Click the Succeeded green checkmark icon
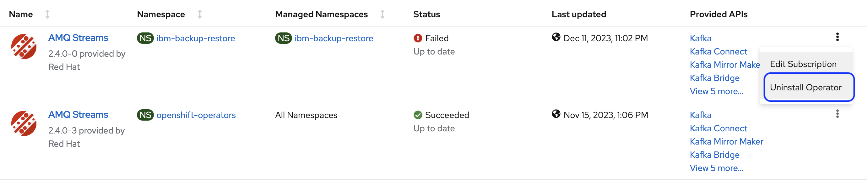This screenshot has width=868, height=182. point(418,115)
